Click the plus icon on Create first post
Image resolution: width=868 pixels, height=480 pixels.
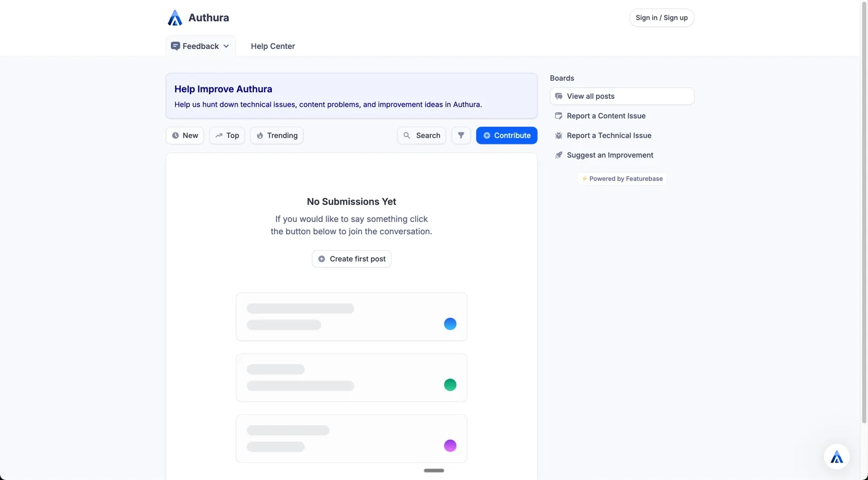[x=322, y=259]
